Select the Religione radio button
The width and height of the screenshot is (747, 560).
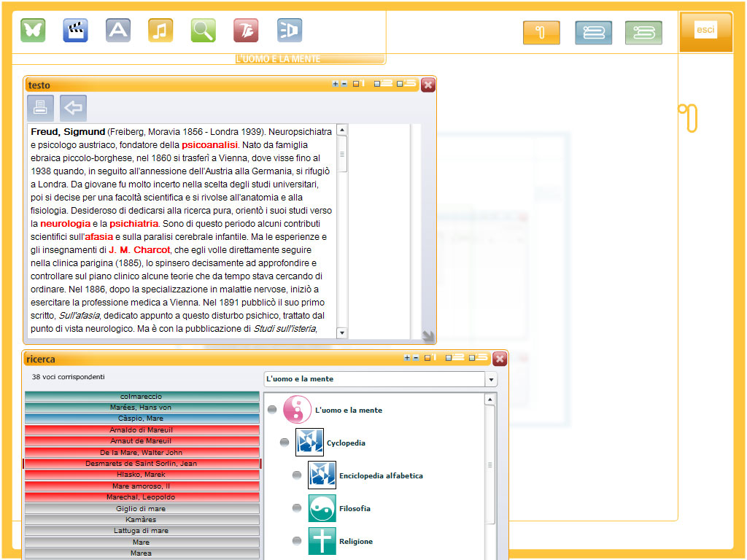tap(297, 541)
